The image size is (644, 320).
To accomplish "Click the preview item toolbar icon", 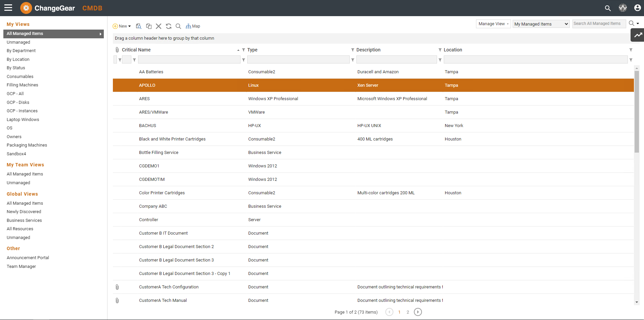I will point(138,26).
